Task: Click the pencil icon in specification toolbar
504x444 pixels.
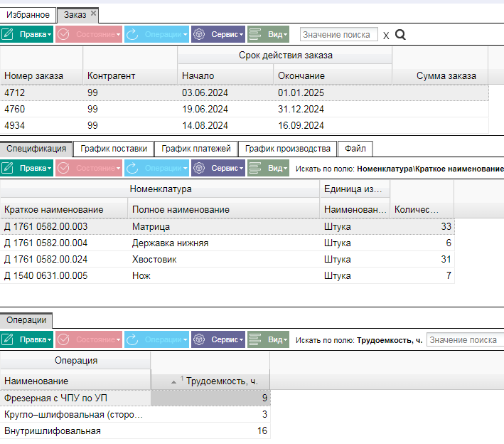Action: click(7, 168)
